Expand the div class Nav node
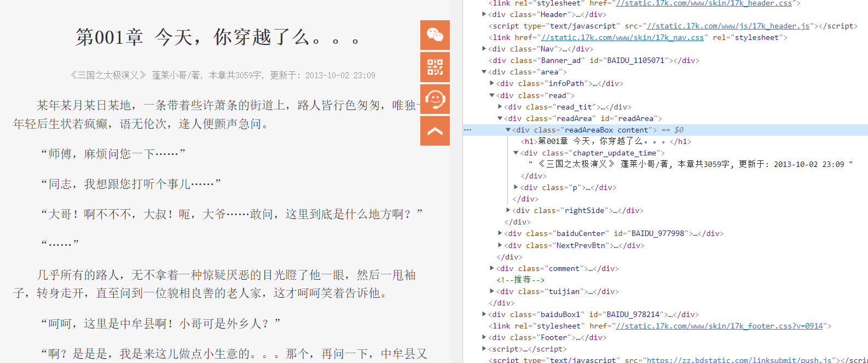Image resolution: width=868 pixels, height=363 pixels. pos(484,49)
